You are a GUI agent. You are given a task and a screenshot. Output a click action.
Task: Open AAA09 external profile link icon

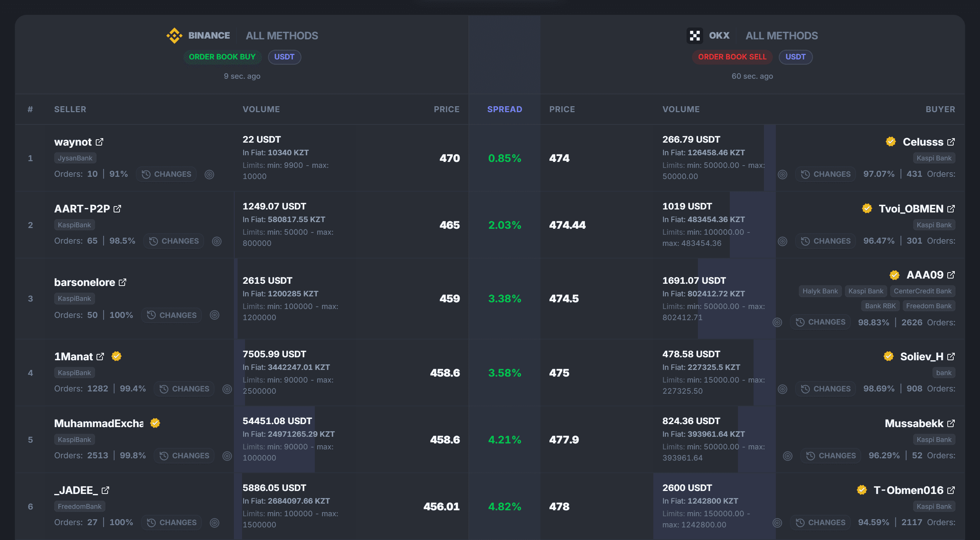pyautogui.click(x=951, y=275)
